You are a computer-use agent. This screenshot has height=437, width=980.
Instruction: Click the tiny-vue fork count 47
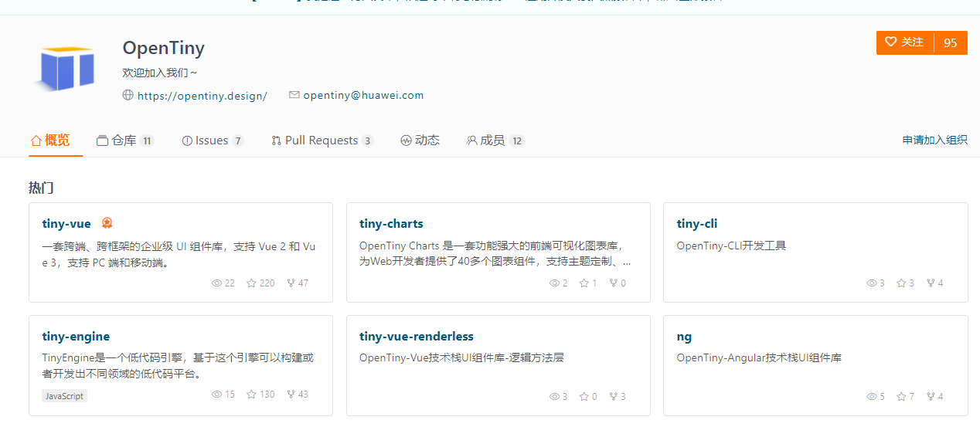point(303,283)
